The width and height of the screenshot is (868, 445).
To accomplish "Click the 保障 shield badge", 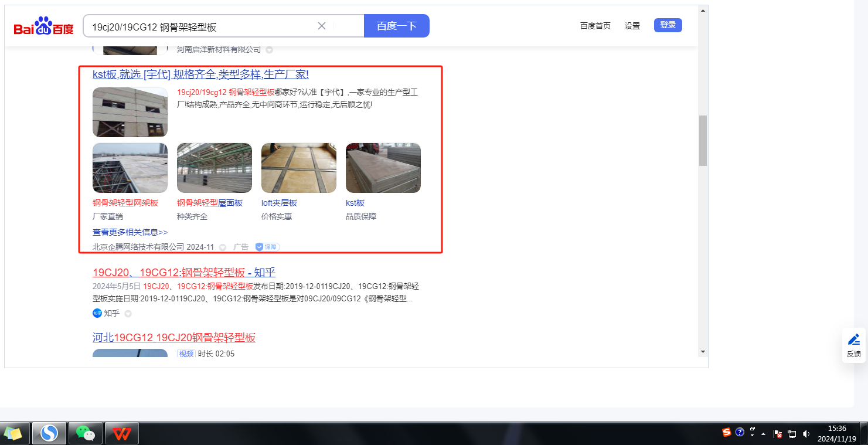I will pyautogui.click(x=267, y=247).
